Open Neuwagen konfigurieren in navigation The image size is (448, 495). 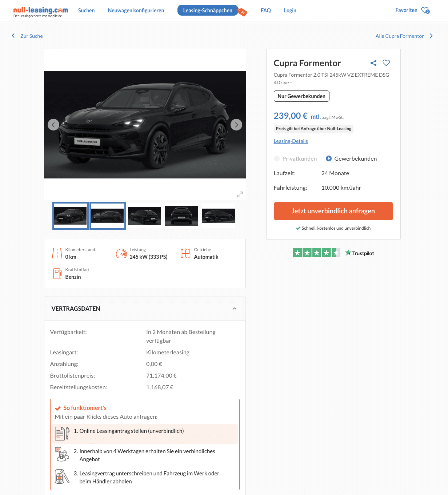click(x=136, y=11)
